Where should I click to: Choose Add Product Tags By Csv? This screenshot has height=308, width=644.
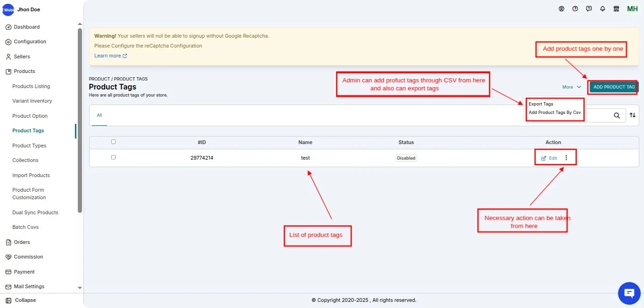[555, 113]
